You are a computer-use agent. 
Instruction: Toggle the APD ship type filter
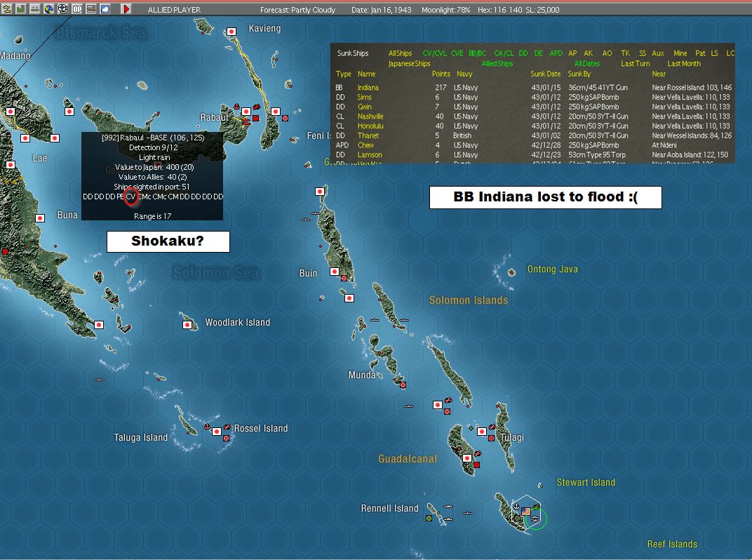(556, 53)
